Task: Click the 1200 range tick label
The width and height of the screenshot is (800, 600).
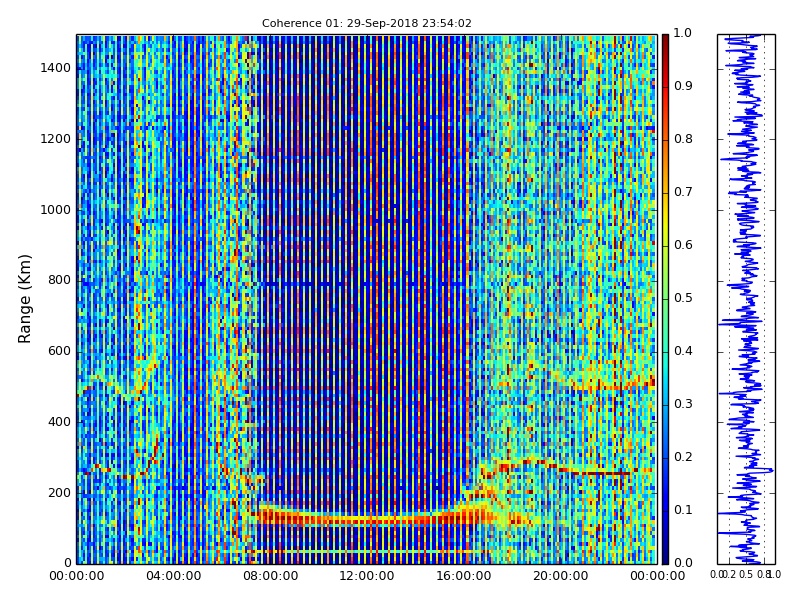Action: pos(56,139)
